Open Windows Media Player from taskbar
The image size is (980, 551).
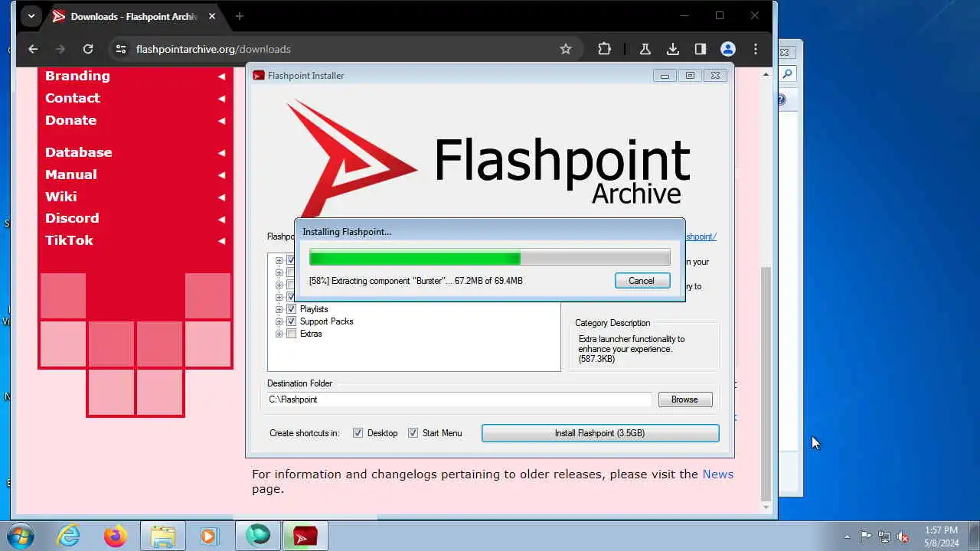pyautogui.click(x=209, y=536)
